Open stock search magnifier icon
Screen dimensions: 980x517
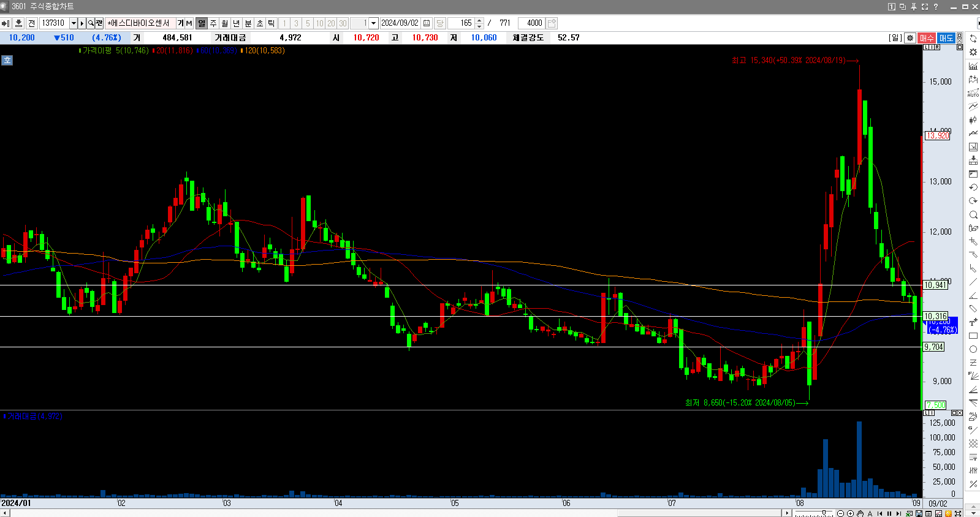click(x=91, y=23)
